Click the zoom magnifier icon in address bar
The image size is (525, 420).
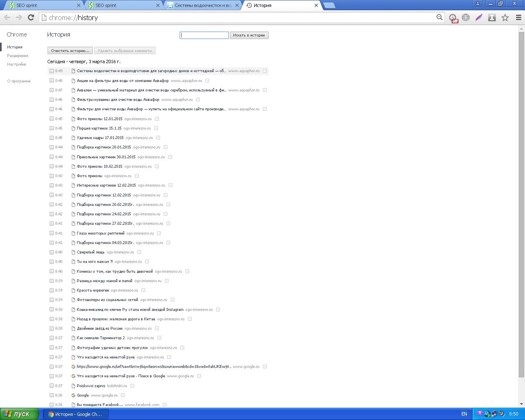coord(439,17)
